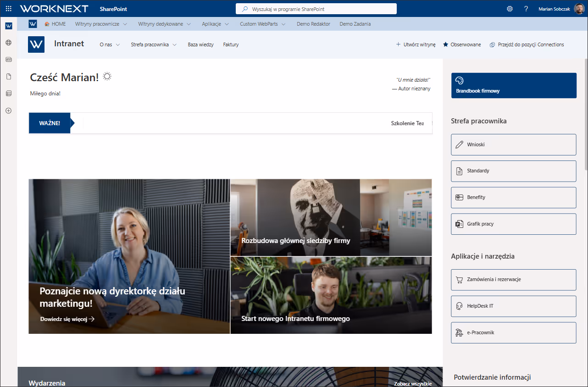Open Brandbook firmowy tile
The height and width of the screenshot is (387, 588).
(514, 85)
